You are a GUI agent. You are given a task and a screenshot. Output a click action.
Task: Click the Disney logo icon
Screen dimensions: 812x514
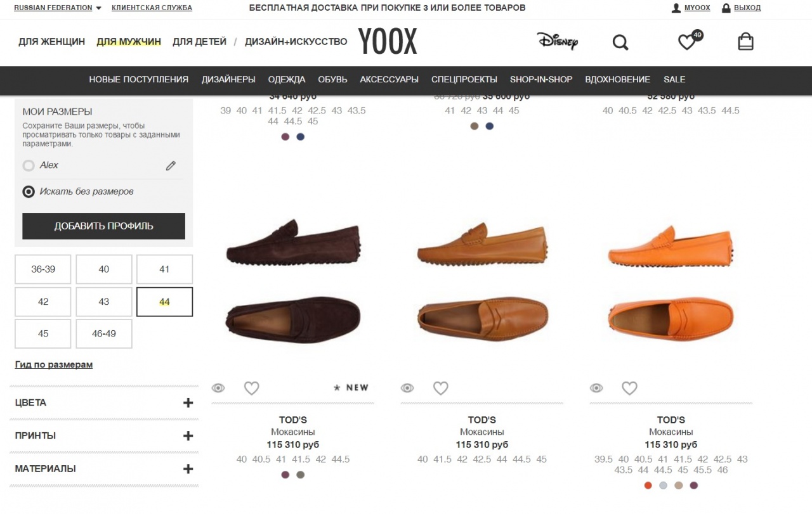[x=557, y=42]
